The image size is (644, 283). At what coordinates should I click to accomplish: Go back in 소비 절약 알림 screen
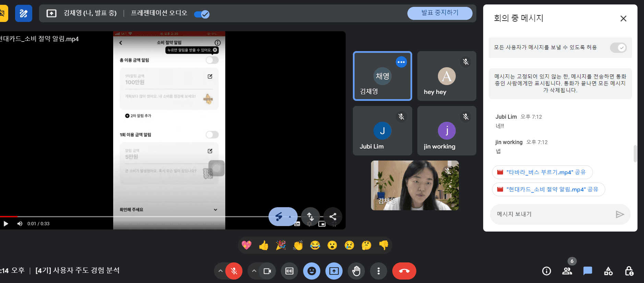coord(121,43)
